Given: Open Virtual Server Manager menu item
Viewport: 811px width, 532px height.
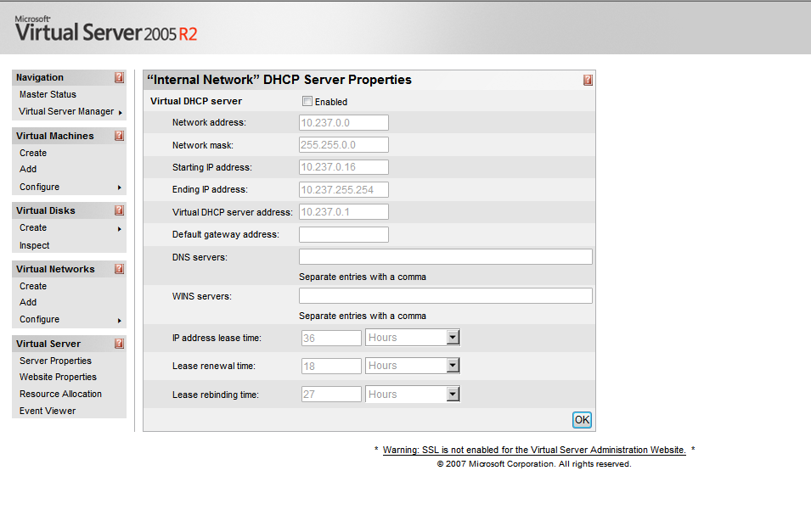Looking at the screenshot, I should coord(66,112).
